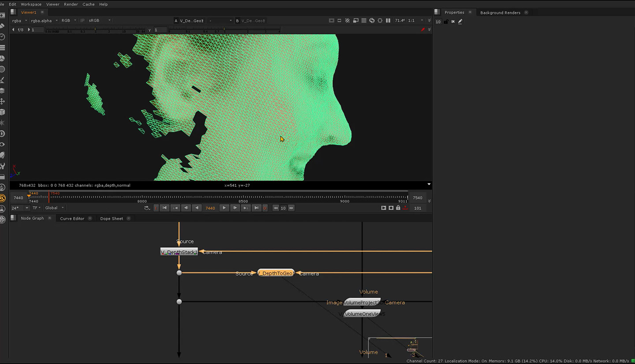The width and height of the screenshot is (635, 364).
Task: Pause viewer rendering with the pause icon
Action: tap(388, 20)
